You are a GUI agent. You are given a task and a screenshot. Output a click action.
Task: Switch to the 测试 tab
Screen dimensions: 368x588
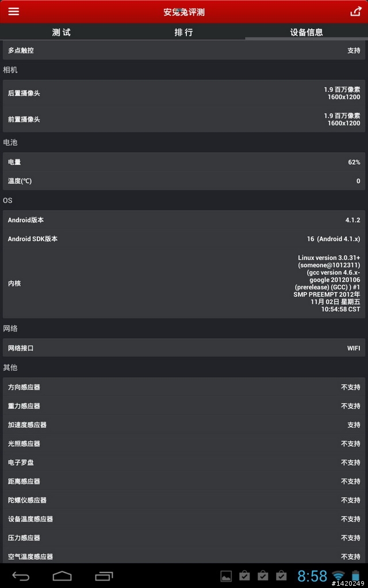coord(61,32)
